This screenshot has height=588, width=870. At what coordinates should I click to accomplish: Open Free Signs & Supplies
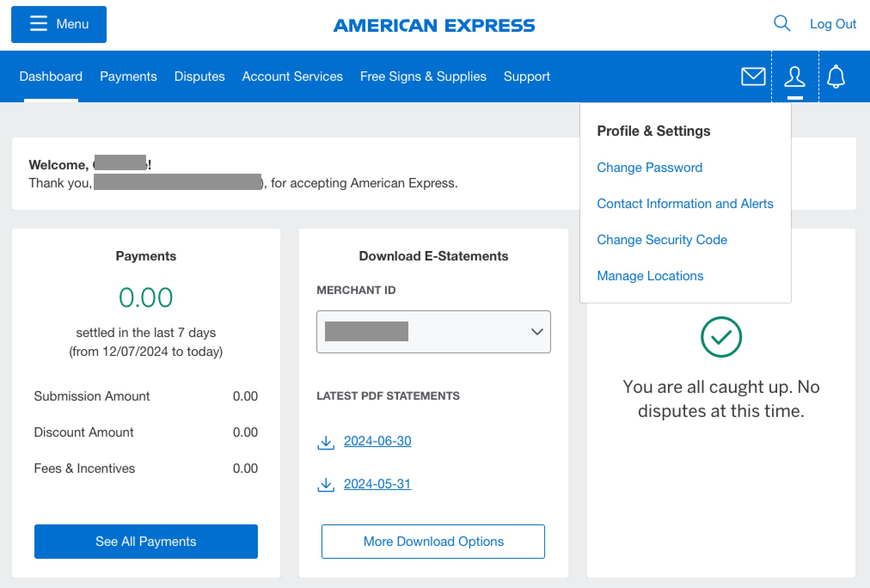coord(423,77)
